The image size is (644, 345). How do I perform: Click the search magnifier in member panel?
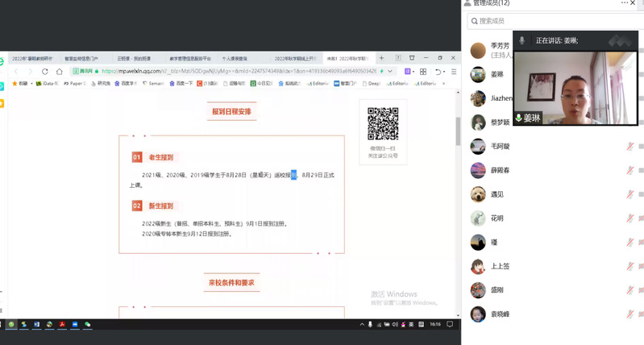coord(472,21)
